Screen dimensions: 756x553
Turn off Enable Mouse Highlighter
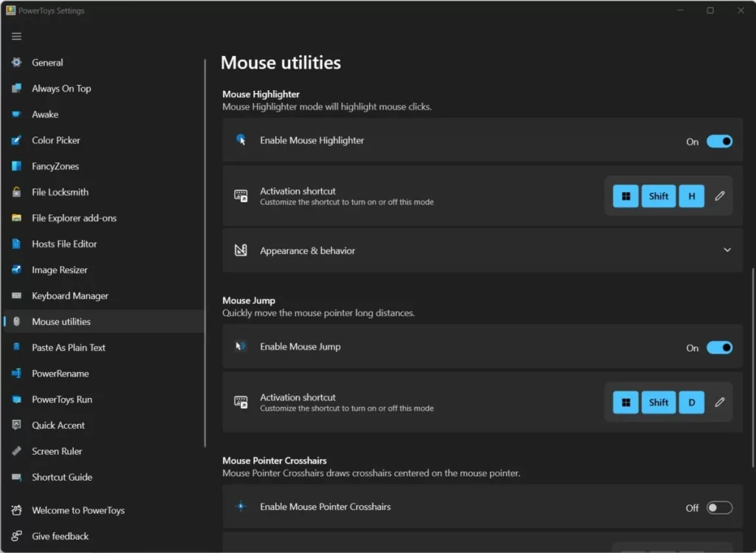719,141
